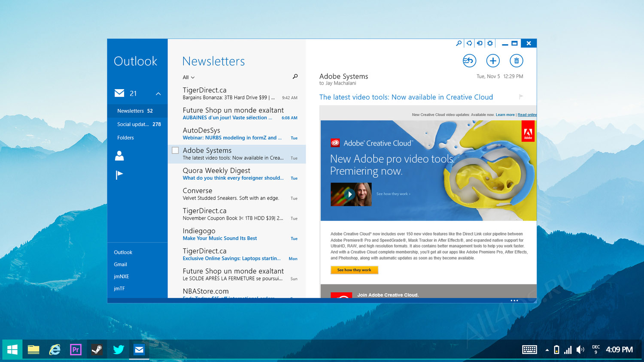Click the volume speaker tray icon
Image resolution: width=644 pixels, height=362 pixels.
point(580,350)
